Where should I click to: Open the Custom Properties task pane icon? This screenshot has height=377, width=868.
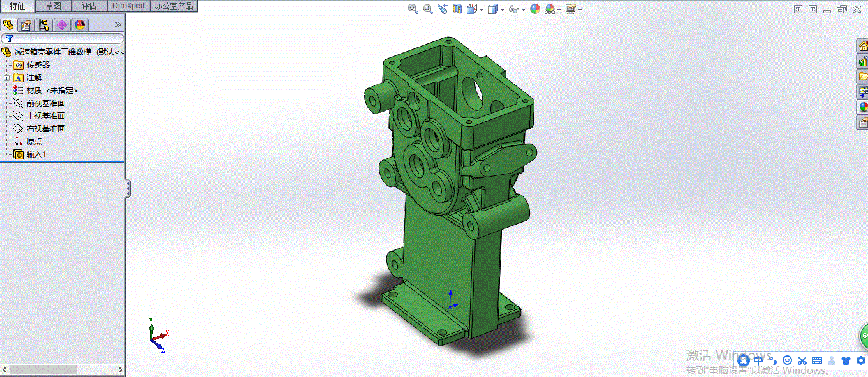pyautogui.click(x=863, y=122)
